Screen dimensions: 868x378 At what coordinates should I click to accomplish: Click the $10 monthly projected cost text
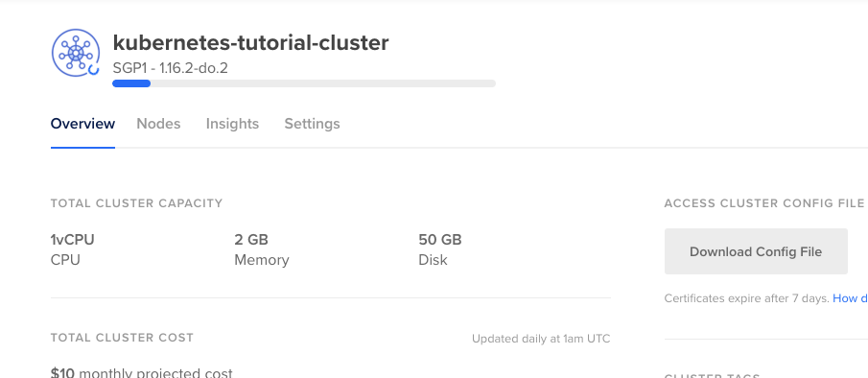tap(142, 372)
